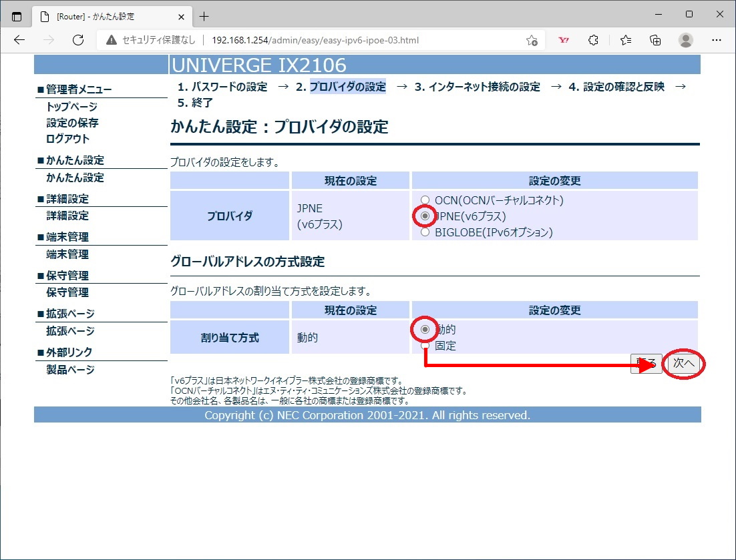Close the [Router] かんたん設定 tab
This screenshot has height=560, width=736.
[181, 17]
